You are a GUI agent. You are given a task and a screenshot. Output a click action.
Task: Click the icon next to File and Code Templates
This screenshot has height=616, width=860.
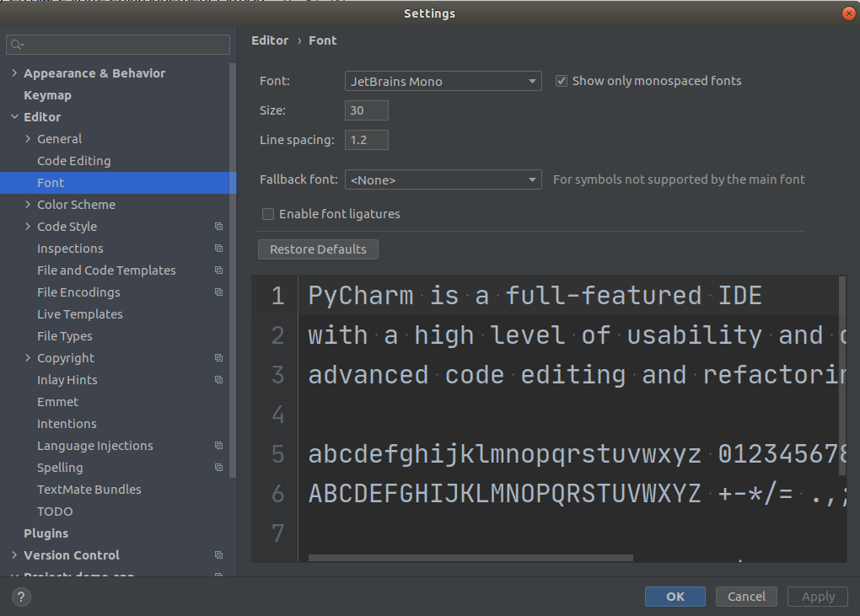pyautogui.click(x=218, y=270)
